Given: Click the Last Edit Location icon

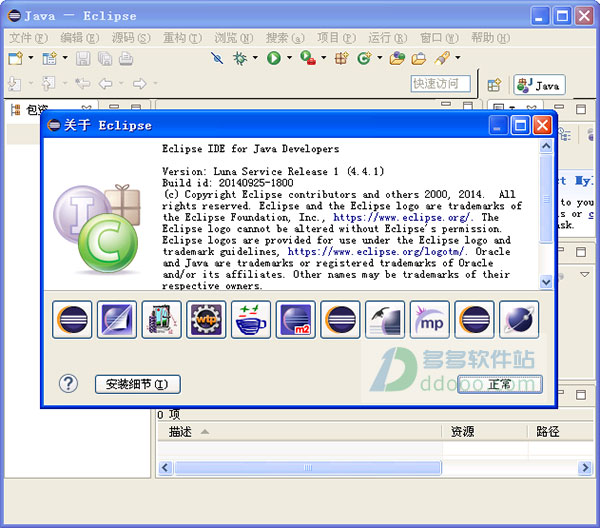Looking at the screenshot, I should (82, 83).
